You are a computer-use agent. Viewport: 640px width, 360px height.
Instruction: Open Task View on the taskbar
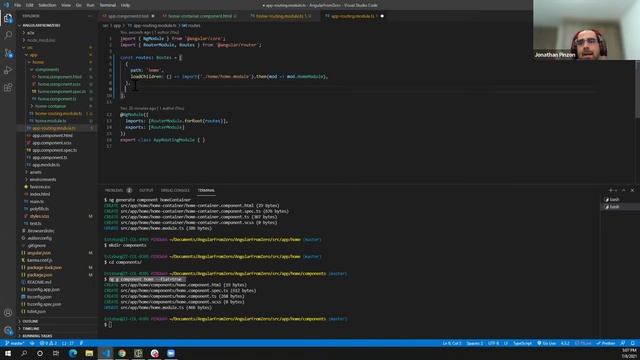(56, 353)
